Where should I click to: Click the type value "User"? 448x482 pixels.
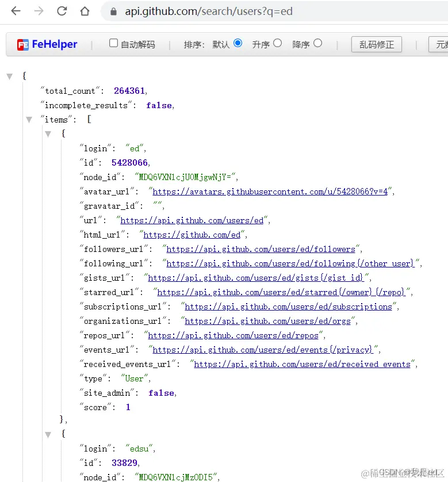coord(134,378)
